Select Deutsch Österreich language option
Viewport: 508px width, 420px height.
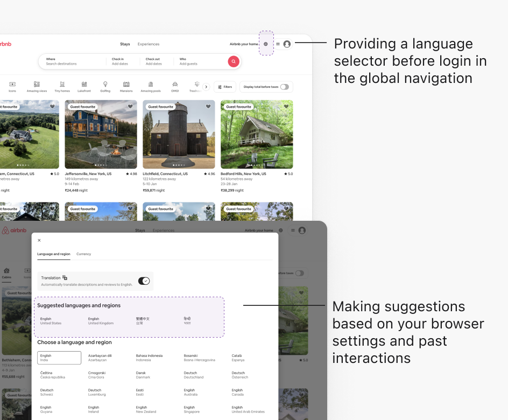pyautogui.click(x=240, y=375)
